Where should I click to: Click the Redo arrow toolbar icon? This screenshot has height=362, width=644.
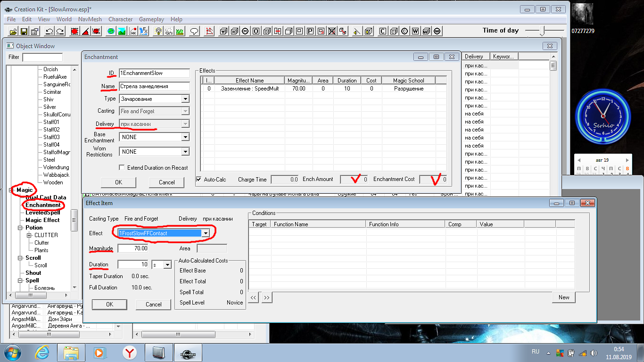click(x=60, y=32)
